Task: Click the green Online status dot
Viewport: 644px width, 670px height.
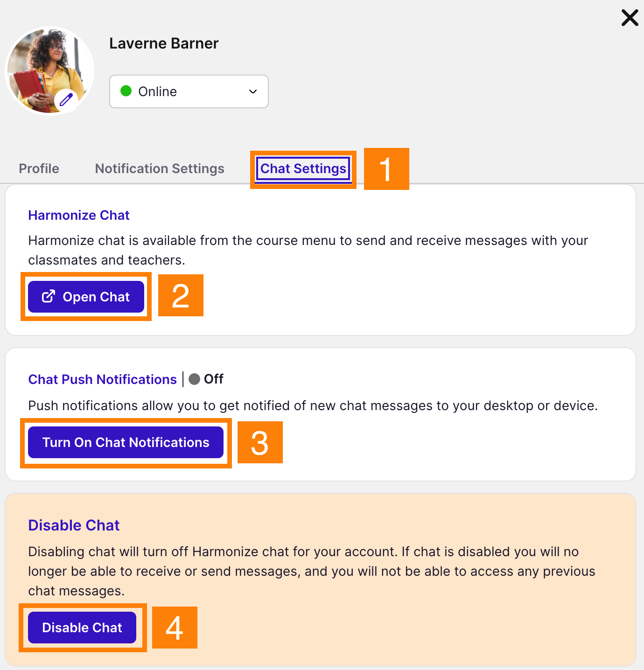Action: (126, 91)
